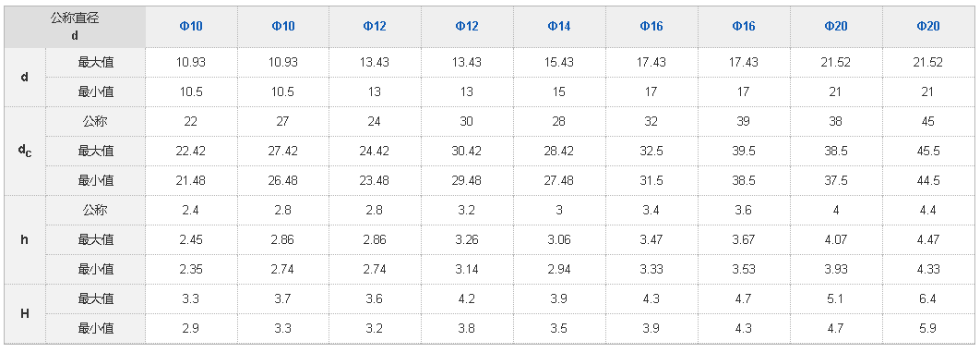Select the cell with value 5.9
The image size is (980, 353).
[927, 329]
